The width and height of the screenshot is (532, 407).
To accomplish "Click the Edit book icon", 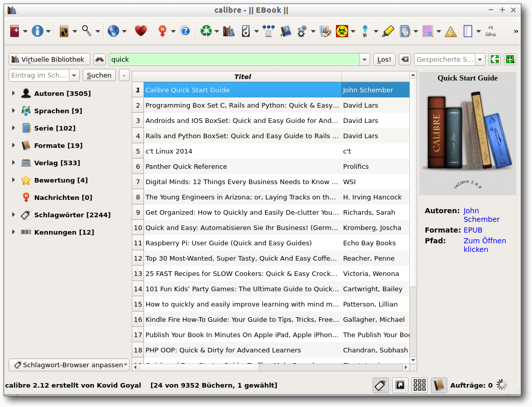I will pos(285,31).
